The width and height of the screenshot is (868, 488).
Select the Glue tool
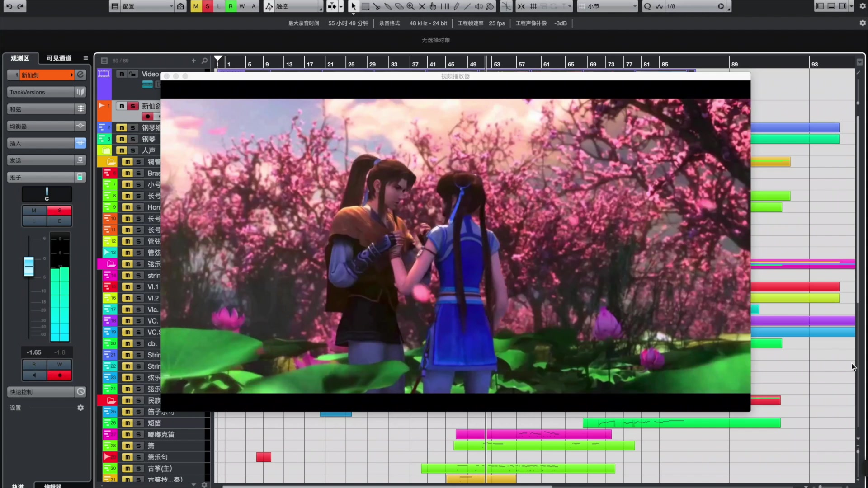point(388,6)
